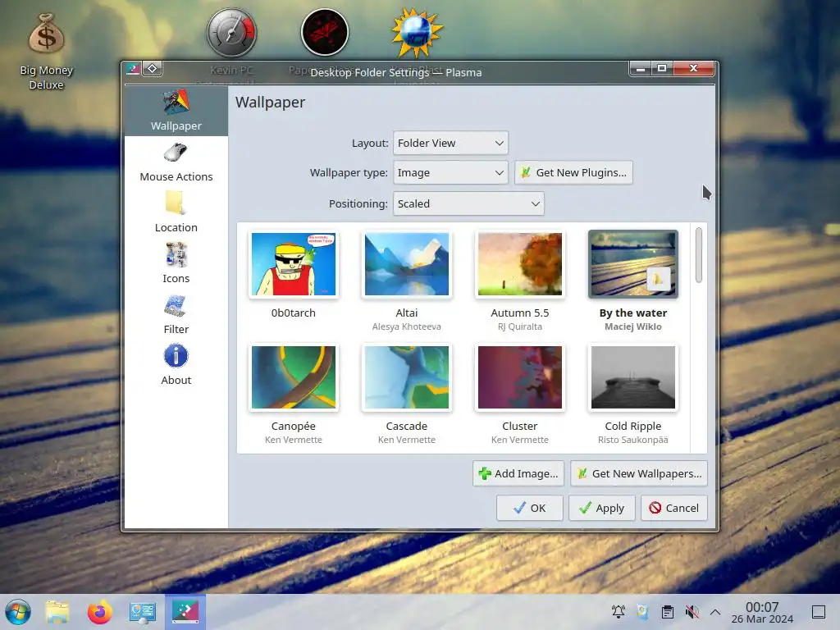Open the Location settings page
840x630 pixels.
click(x=176, y=213)
